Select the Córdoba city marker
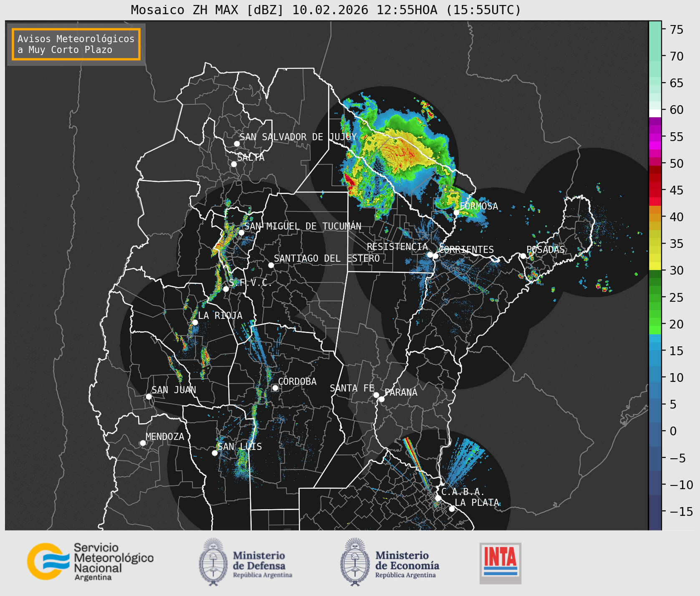 275,388
